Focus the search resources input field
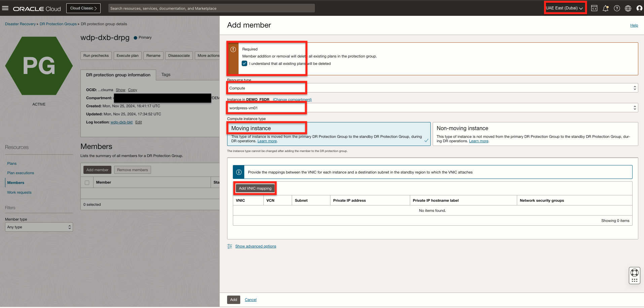This screenshot has width=644, height=308. click(212, 8)
